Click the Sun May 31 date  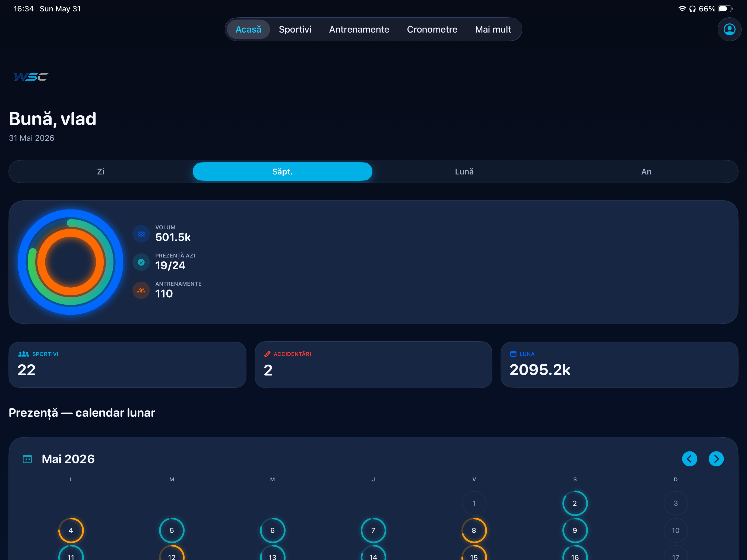tap(60, 9)
